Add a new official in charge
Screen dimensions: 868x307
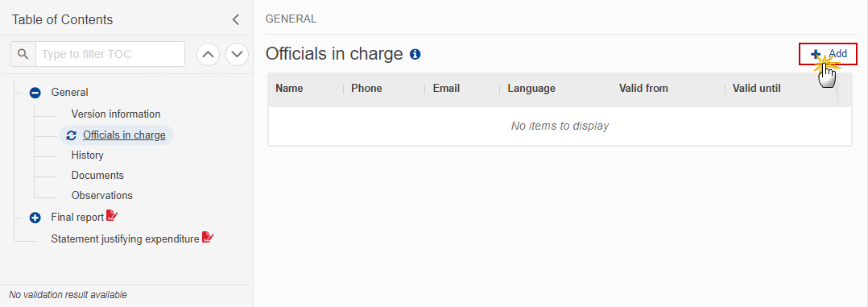(828, 54)
